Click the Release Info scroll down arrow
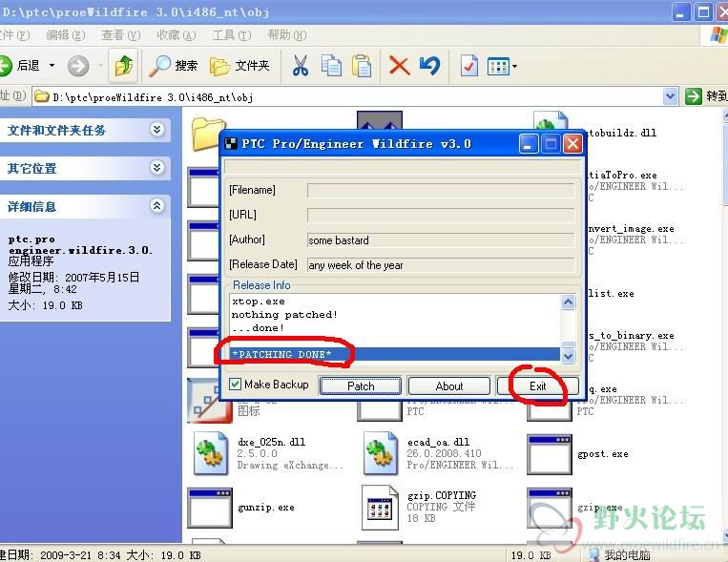This screenshot has width=728, height=562. pyautogui.click(x=569, y=356)
